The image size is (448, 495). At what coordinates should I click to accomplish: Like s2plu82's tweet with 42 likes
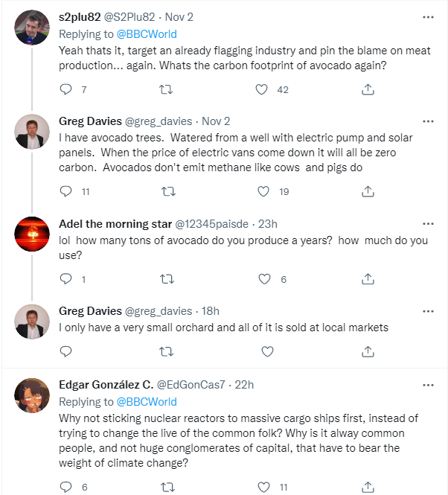[x=262, y=89]
